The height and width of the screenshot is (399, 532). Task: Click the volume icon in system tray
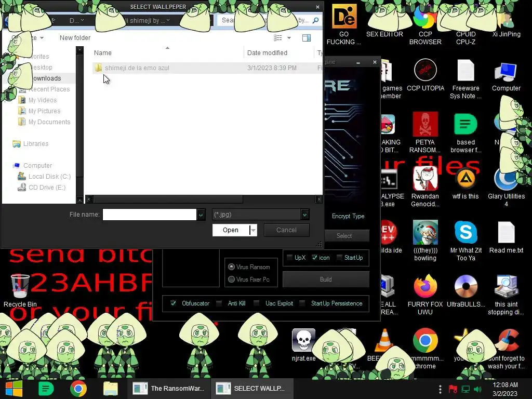(478, 389)
